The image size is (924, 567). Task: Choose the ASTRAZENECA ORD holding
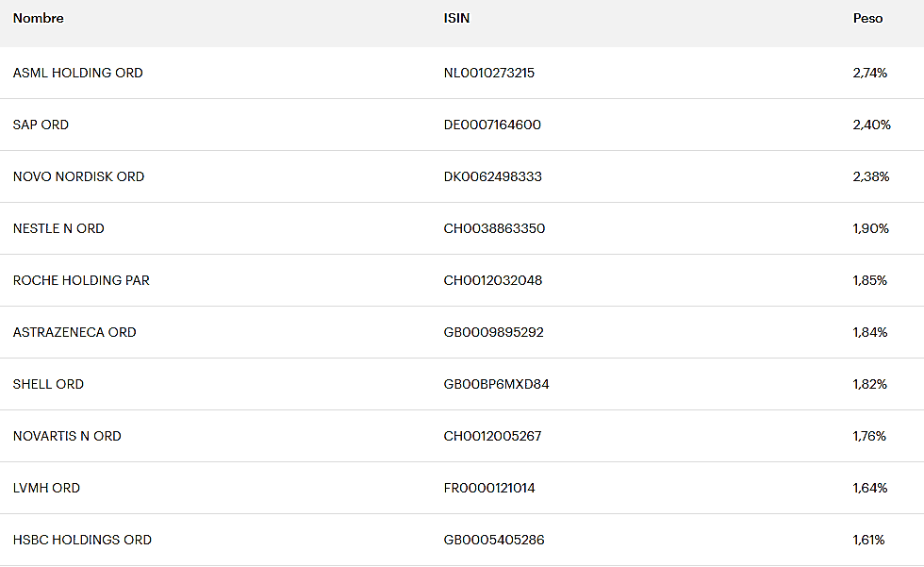point(74,332)
